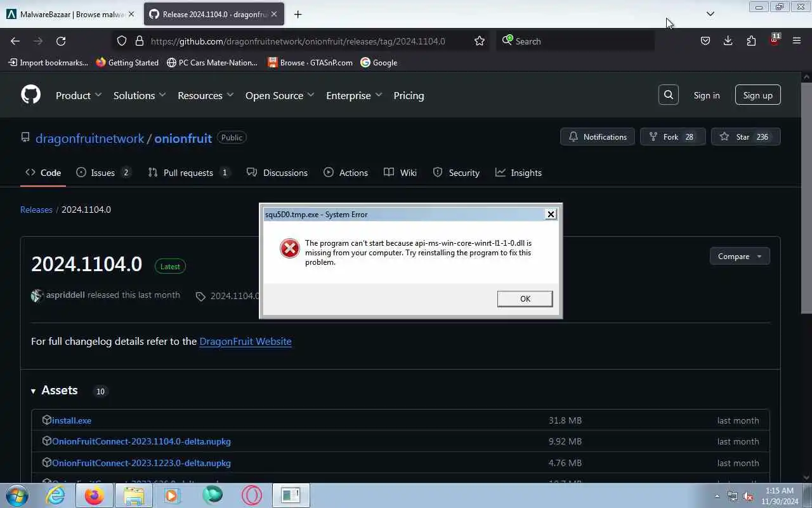The width and height of the screenshot is (812, 508).
Task: Click the Opera taskbar icon
Action: point(251,495)
